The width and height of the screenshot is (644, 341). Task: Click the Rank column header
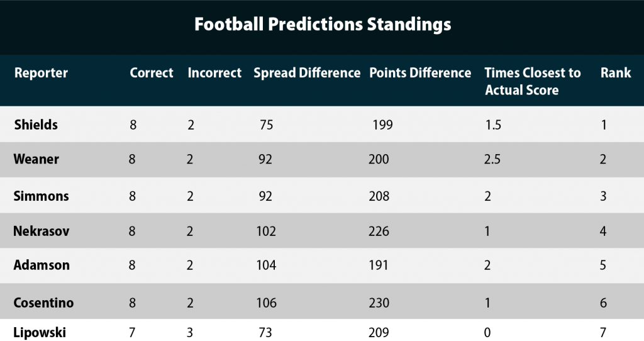616,73
